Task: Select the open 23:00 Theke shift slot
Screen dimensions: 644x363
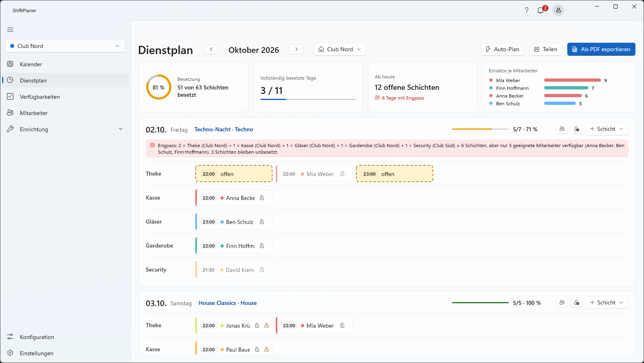Action: [395, 174]
